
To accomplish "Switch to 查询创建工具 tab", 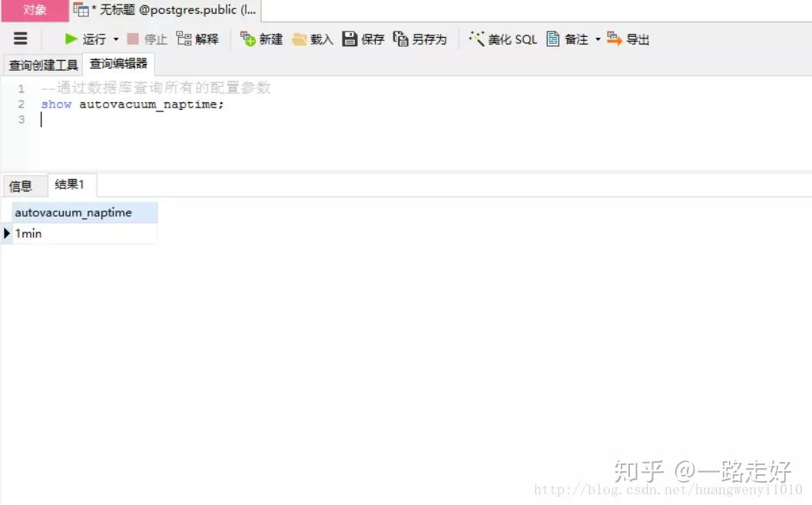I will [43, 65].
